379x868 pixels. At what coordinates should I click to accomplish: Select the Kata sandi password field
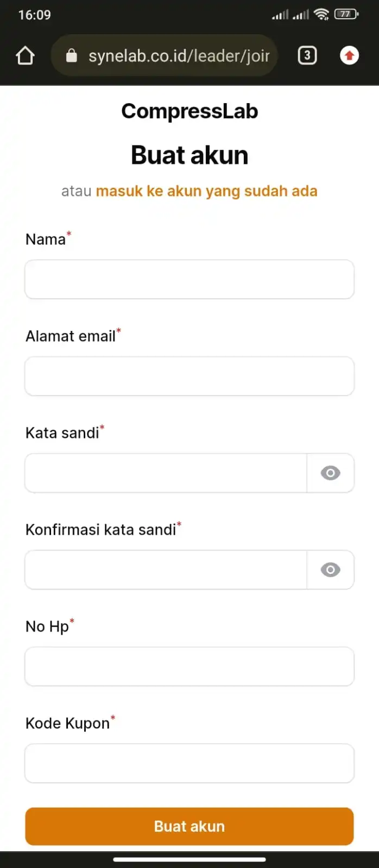point(166,473)
